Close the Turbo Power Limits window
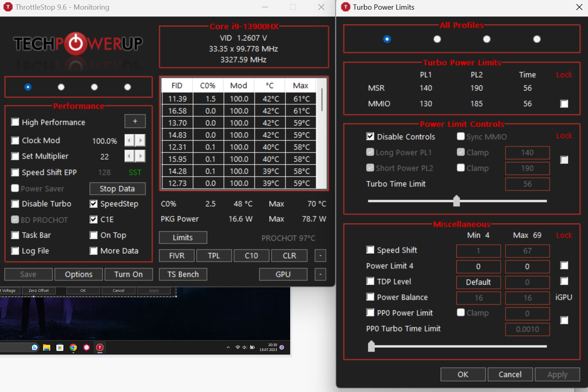Screen dimensions: 588x392 pyautogui.click(x=579, y=7)
